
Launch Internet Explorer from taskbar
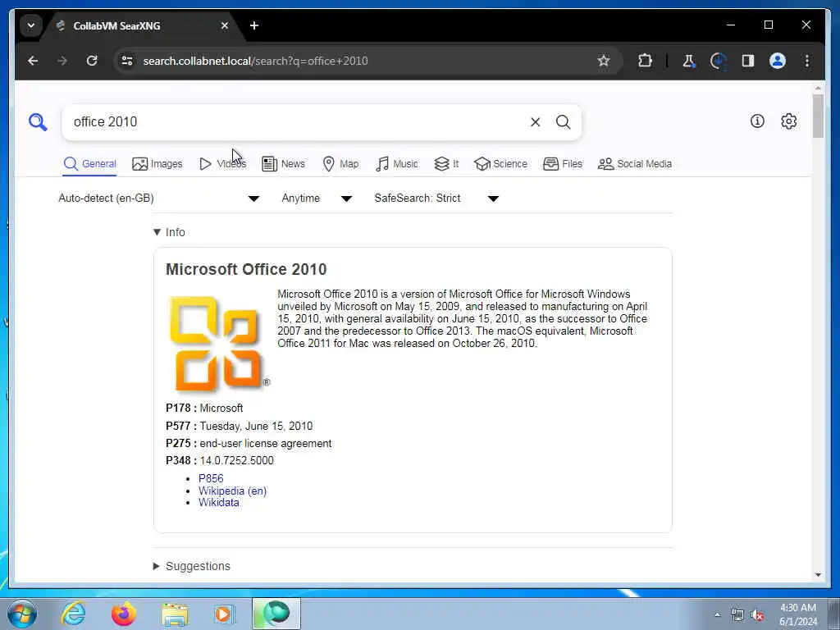click(x=73, y=614)
